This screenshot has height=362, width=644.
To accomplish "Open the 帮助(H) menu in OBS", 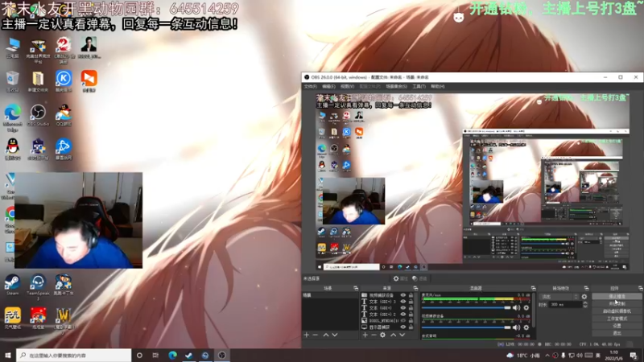I will [438, 87].
